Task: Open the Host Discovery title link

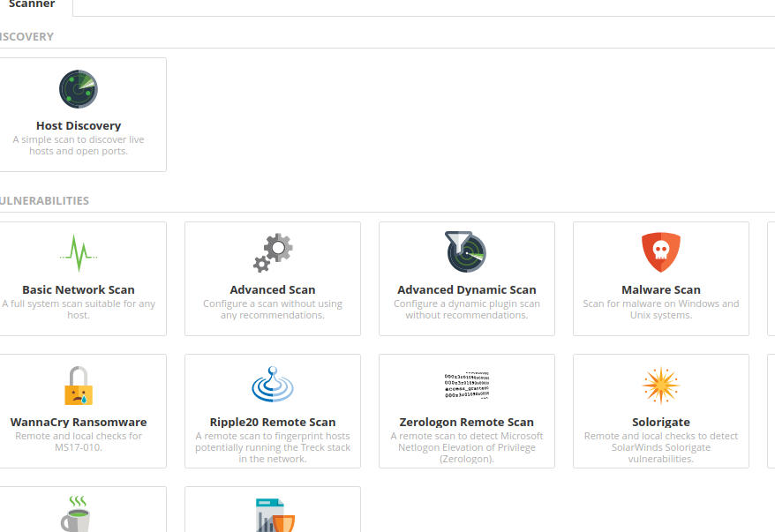Action: [79, 125]
